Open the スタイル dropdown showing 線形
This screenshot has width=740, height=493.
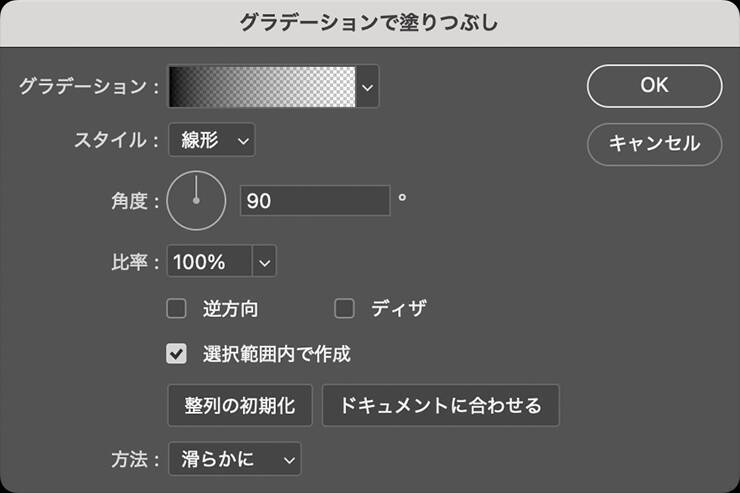pyautogui.click(x=211, y=140)
